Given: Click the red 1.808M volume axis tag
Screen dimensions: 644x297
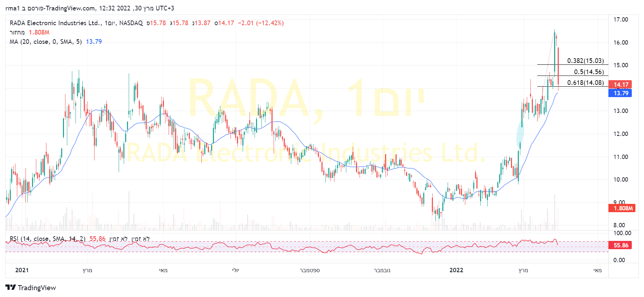Looking at the screenshot, I should coord(622,208).
